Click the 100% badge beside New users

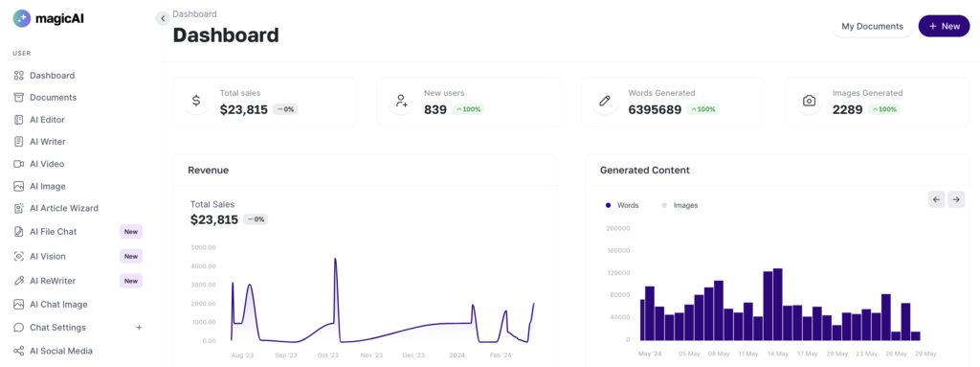tap(468, 109)
